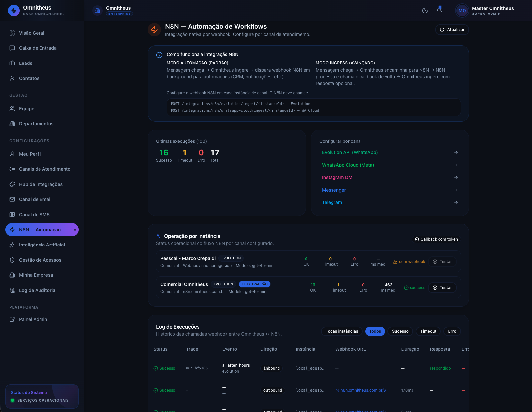Click the orange N8N lightning header icon
Viewport: 532px width, 412px height.
coord(154,30)
